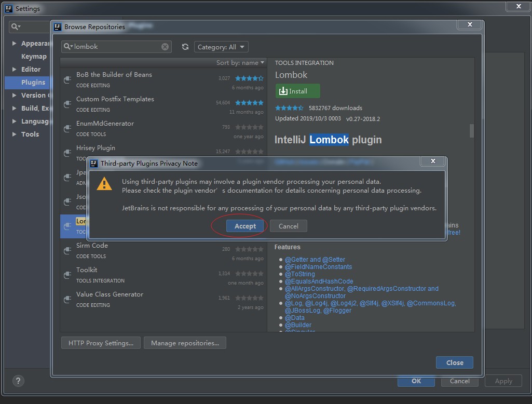Image resolution: width=532 pixels, height=404 pixels.
Task: Click star rating of EnumMdGenerator
Action: tap(249, 127)
